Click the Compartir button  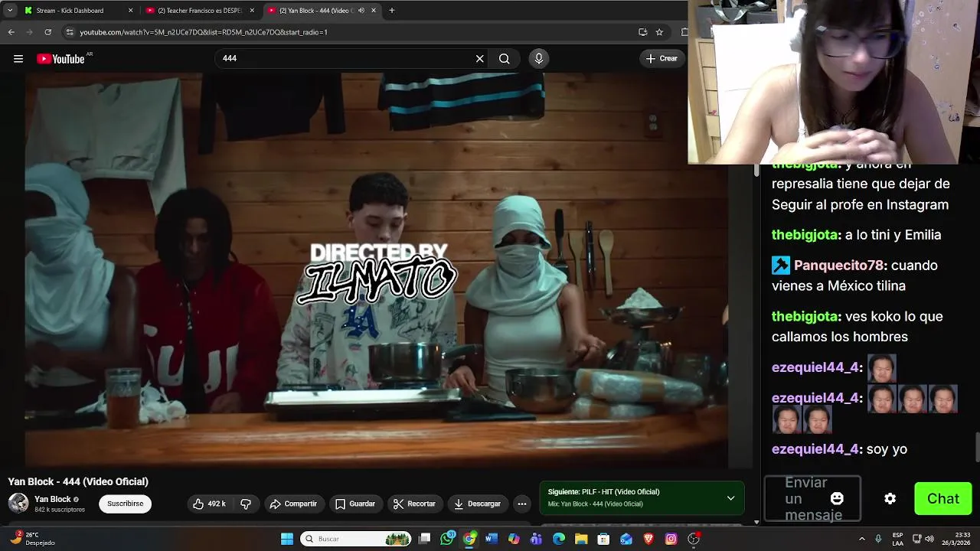[293, 504]
